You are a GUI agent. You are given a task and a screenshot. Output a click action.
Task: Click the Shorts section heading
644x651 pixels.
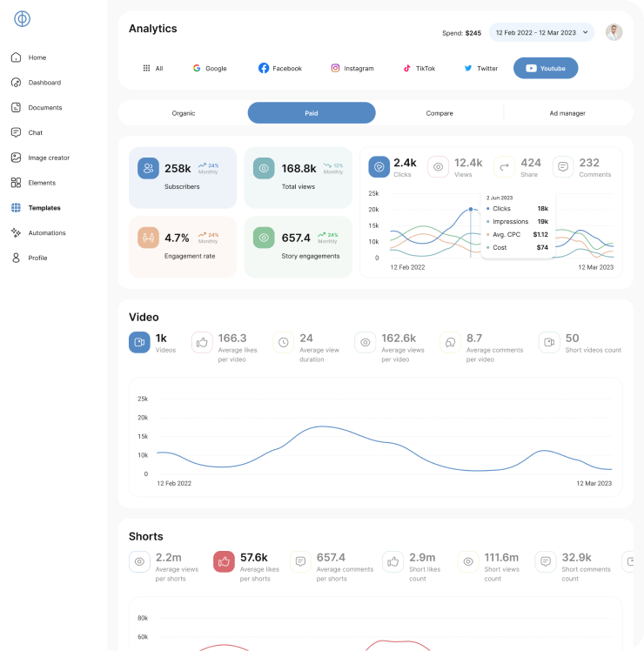pyautogui.click(x=145, y=536)
